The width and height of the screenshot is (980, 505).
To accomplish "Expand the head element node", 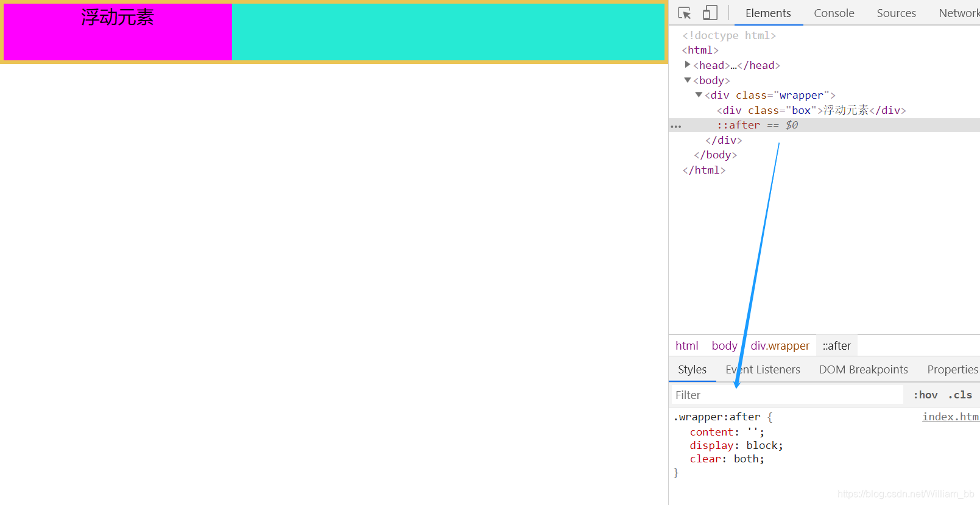I will coord(688,65).
